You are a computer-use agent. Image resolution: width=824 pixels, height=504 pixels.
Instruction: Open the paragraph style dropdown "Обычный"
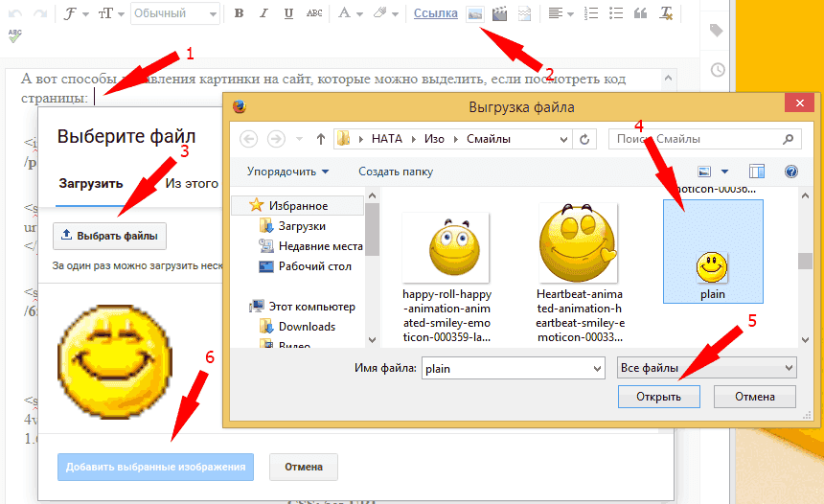point(175,13)
